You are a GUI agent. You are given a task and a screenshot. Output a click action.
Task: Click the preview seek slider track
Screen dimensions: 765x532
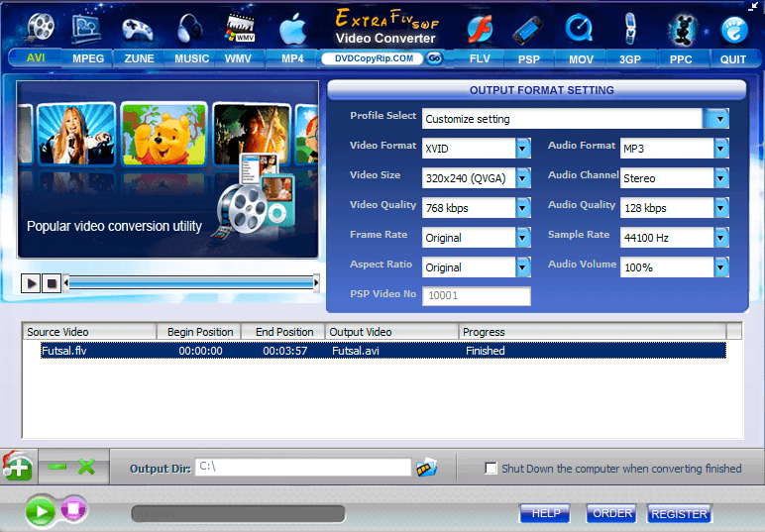191,282
